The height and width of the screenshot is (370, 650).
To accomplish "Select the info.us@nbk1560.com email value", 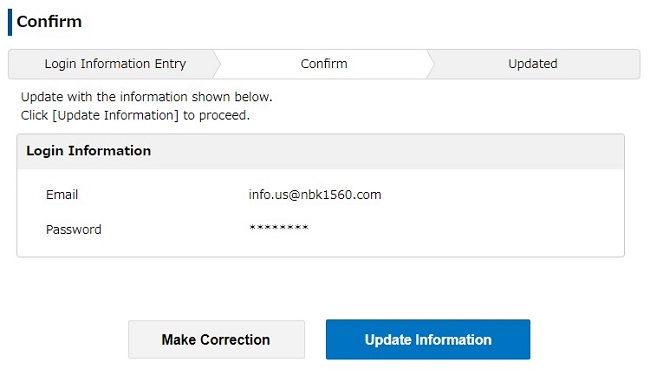I will point(315,195).
